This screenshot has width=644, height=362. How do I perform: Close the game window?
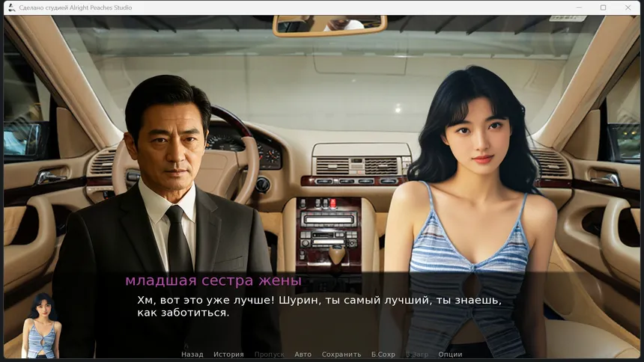click(628, 7)
